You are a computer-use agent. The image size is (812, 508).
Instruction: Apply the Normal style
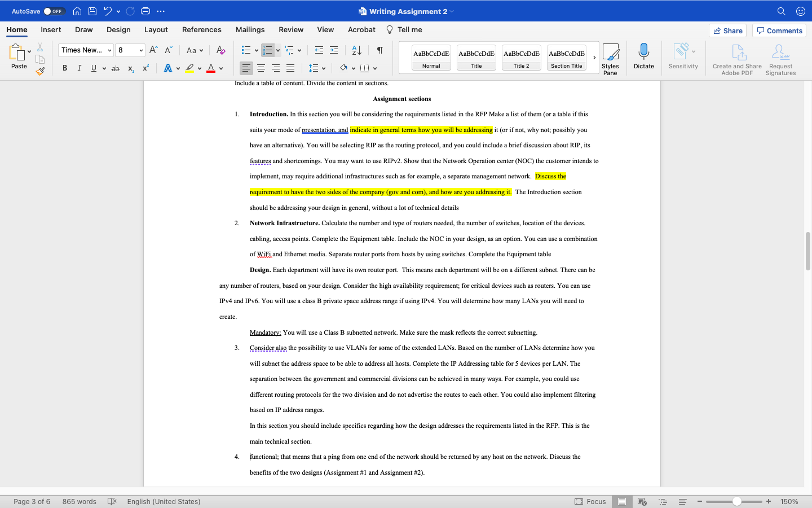pyautogui.click(x=431, y=58)
